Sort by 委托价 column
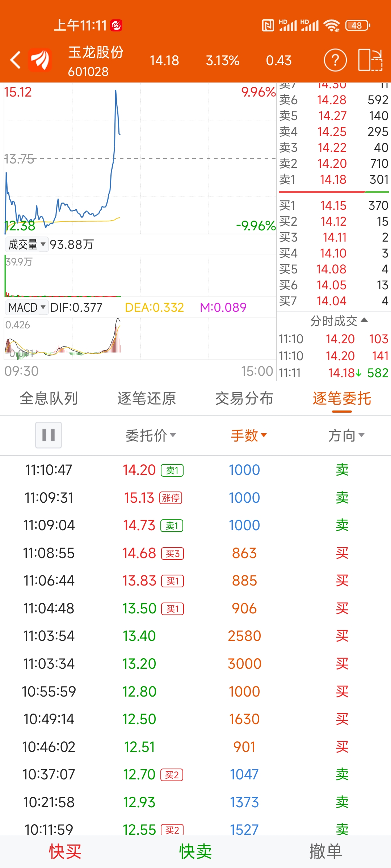This screenshot has width=391, height=868. [150, 435]
